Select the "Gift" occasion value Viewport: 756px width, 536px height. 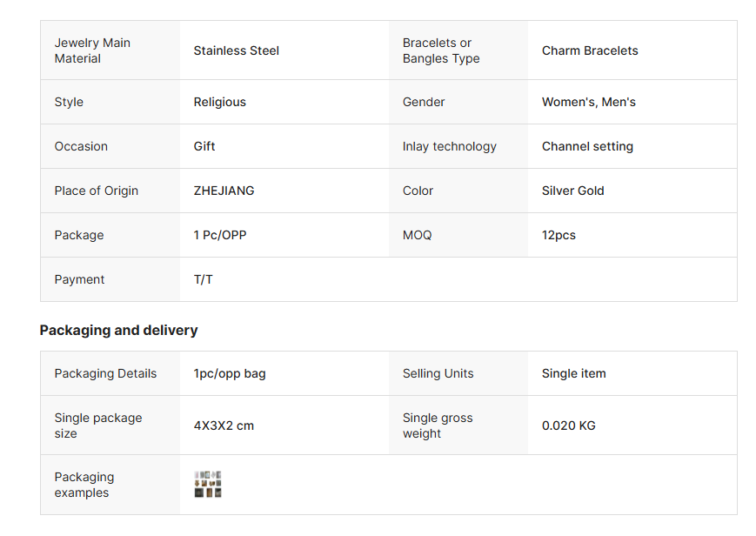pos(204,146)
